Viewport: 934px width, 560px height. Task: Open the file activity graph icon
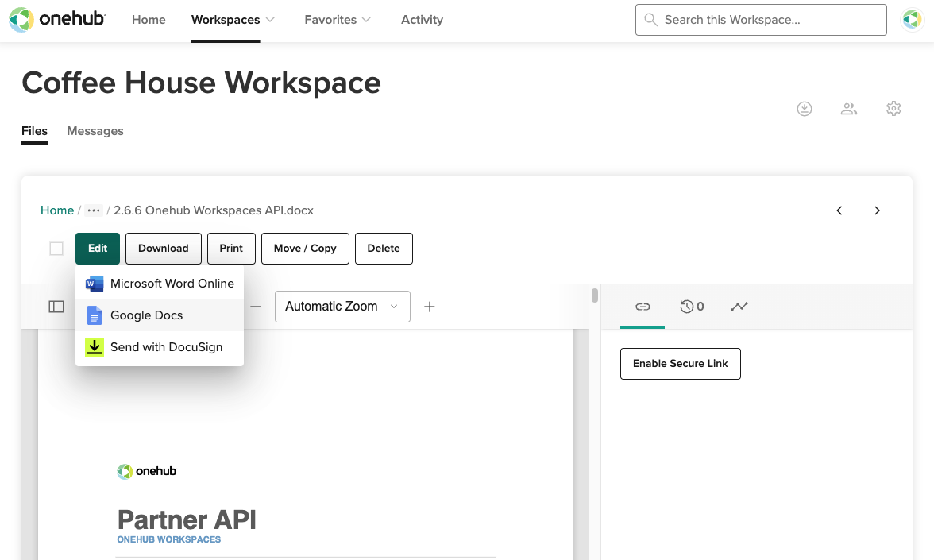pyautogui.click(x=739, y=307)
